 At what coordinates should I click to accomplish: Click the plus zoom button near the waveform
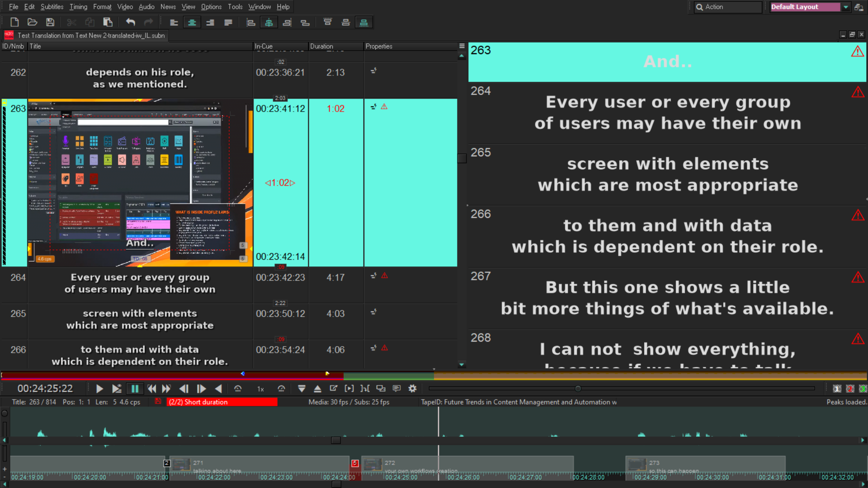click(5, 469)
